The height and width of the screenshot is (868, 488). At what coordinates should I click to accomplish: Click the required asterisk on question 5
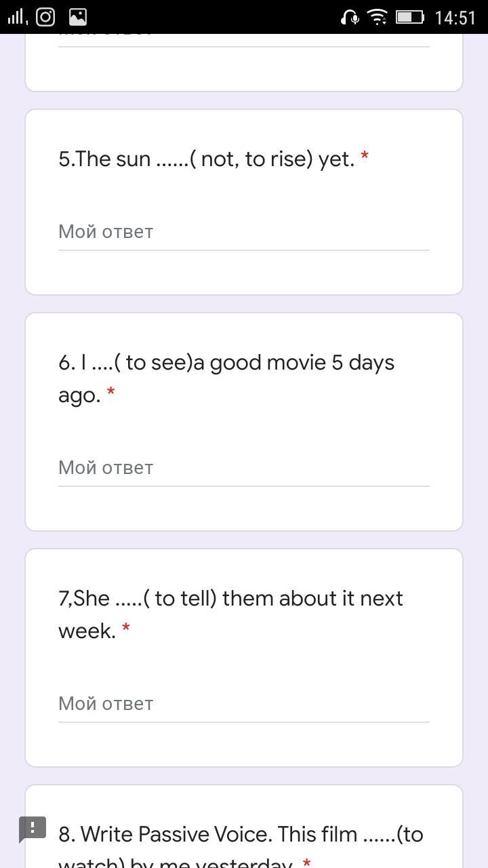click(365, 157)
